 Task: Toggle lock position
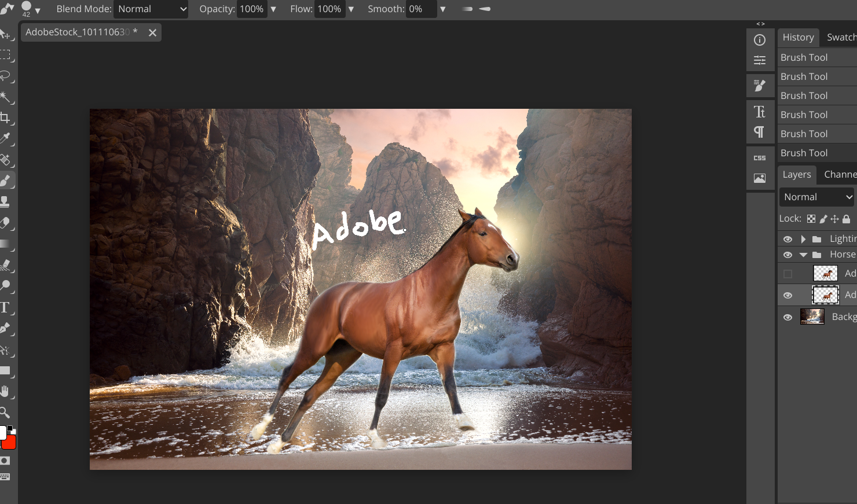point(834,219)
